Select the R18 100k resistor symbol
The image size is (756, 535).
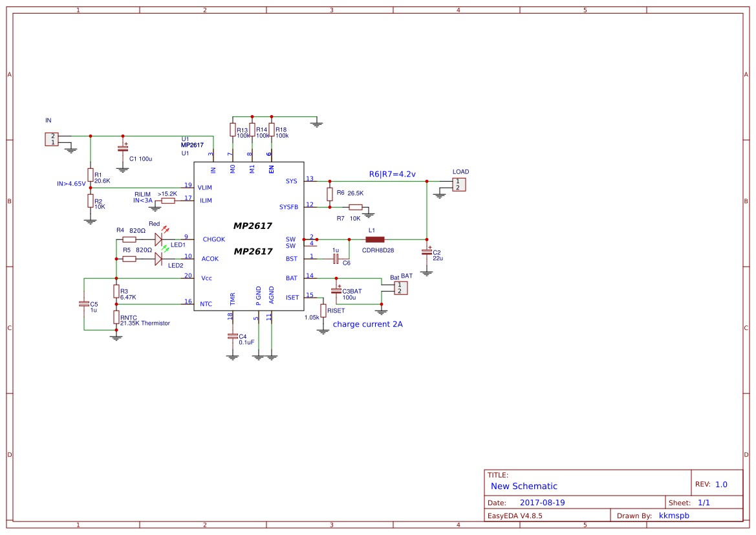coord(272,129)
